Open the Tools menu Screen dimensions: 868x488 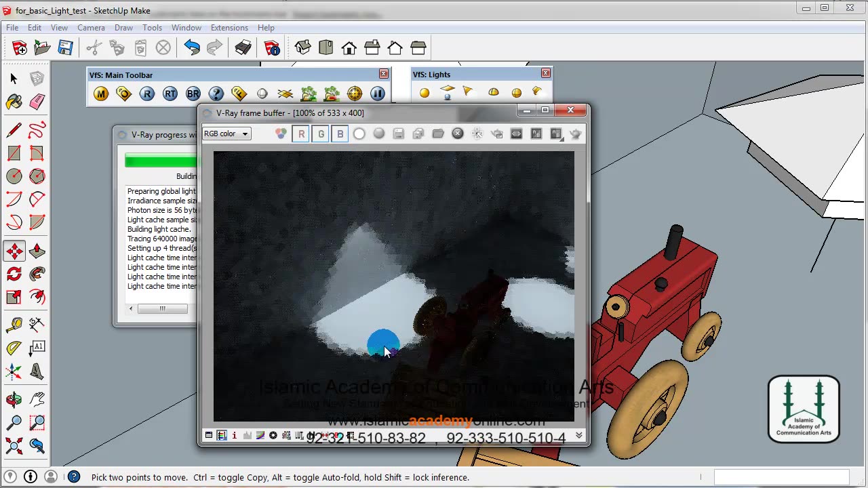coord(152,28)
